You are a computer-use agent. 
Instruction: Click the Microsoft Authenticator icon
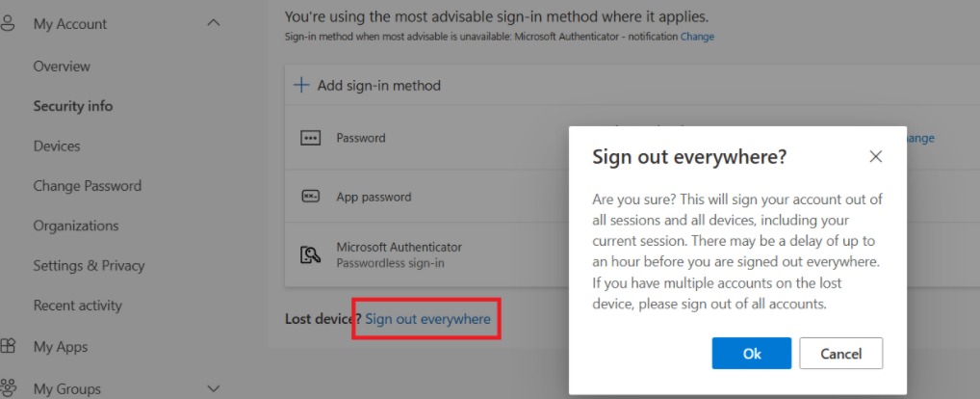point(310,254)
